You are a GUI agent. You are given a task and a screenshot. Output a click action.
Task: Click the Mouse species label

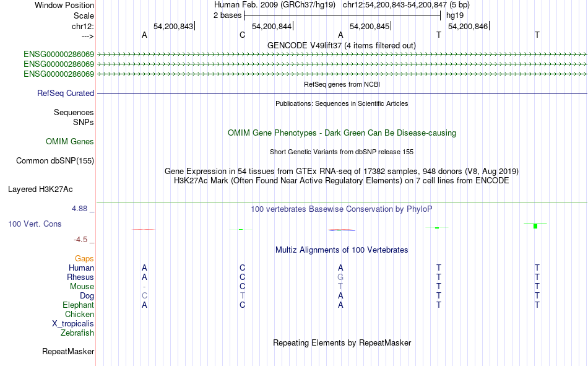click(82, 286)
